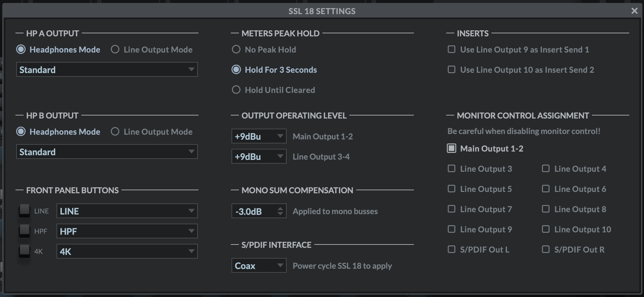644x297 pixels.
Task: Uncheck Main Output 1-2 monitor control
Action: 452,148
